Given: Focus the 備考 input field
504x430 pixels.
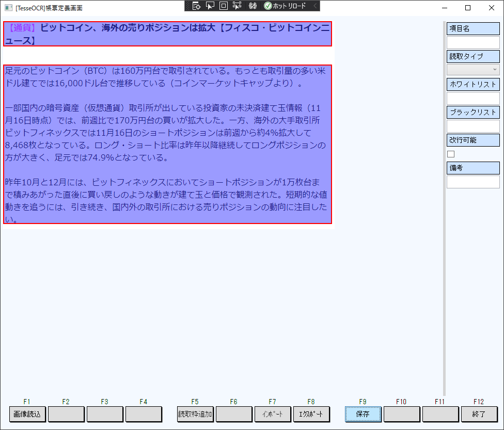Looking at the screenshot, I should pyautogui.click(x=473, y=182).
